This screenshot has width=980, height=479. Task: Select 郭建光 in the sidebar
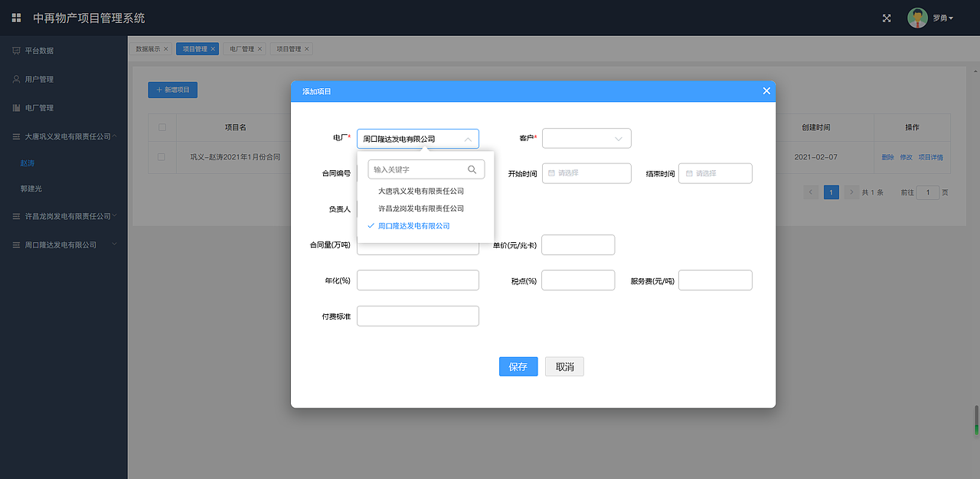[31, 189]
